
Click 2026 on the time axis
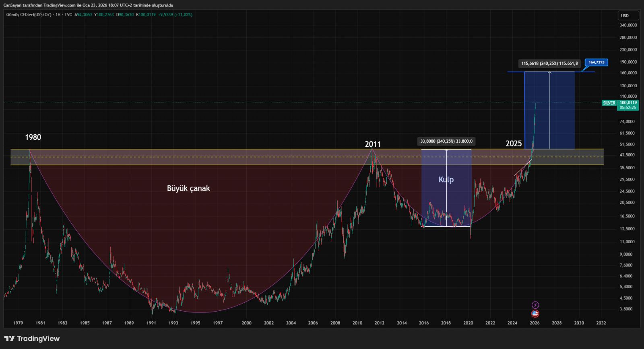[x=535, y=323]
